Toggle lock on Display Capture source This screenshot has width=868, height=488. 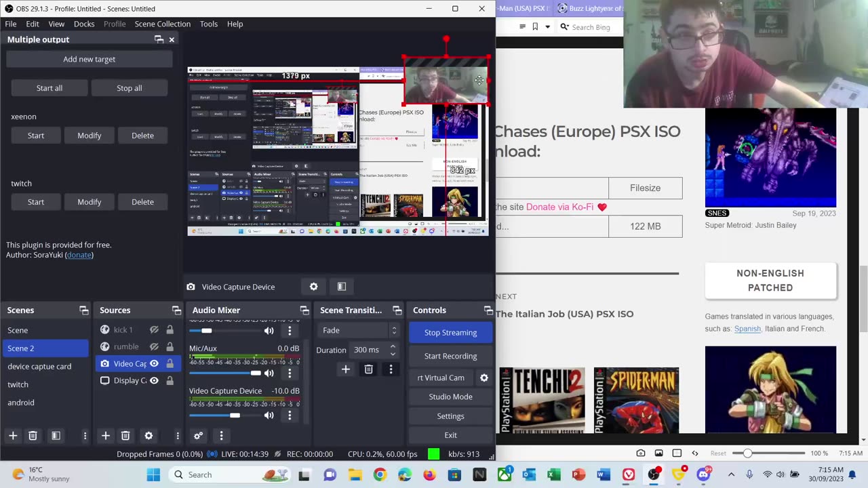[170, 380]
